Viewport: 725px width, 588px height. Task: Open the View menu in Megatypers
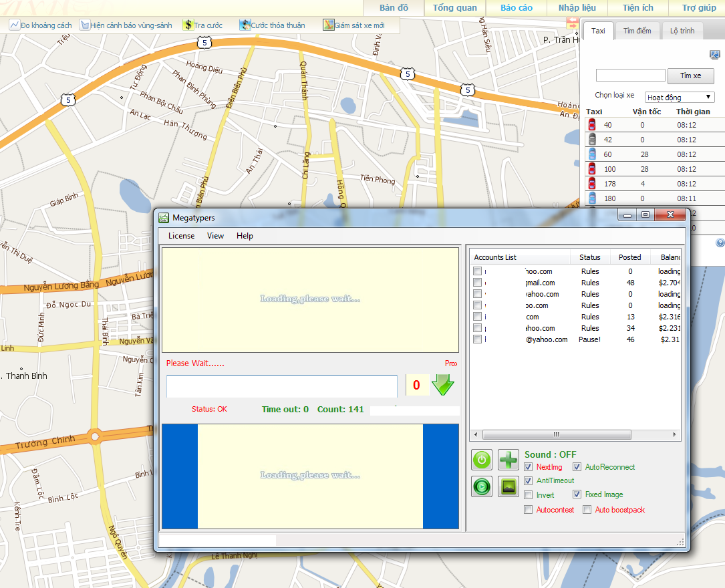(215, 236)
